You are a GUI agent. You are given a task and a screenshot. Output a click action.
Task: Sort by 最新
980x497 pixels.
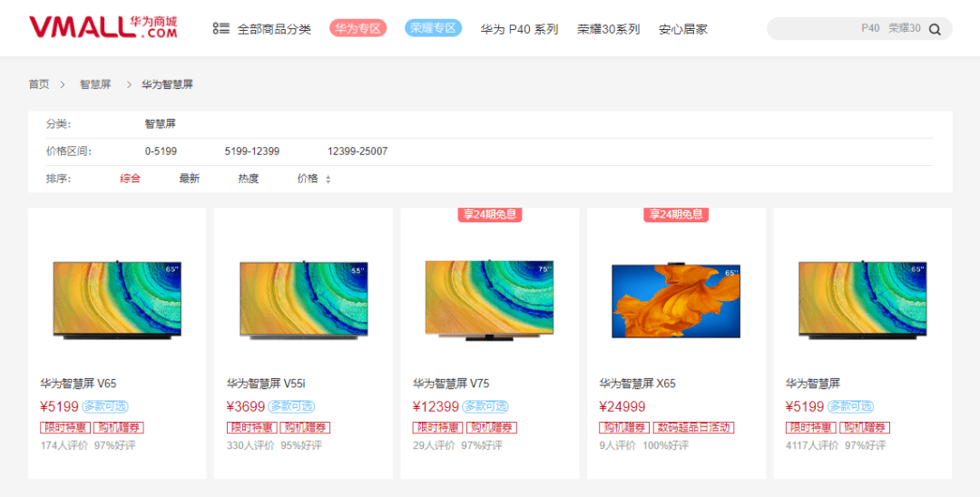click(x=190, y=179)
